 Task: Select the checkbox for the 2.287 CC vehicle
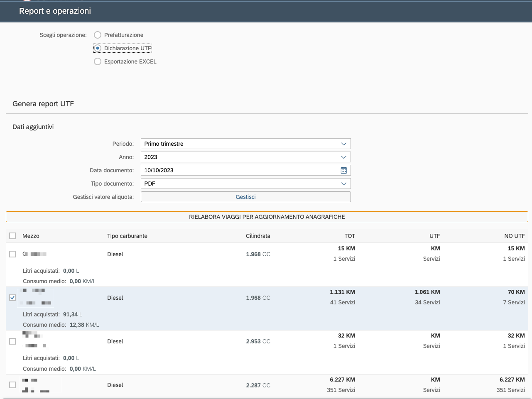pos(12,385)
